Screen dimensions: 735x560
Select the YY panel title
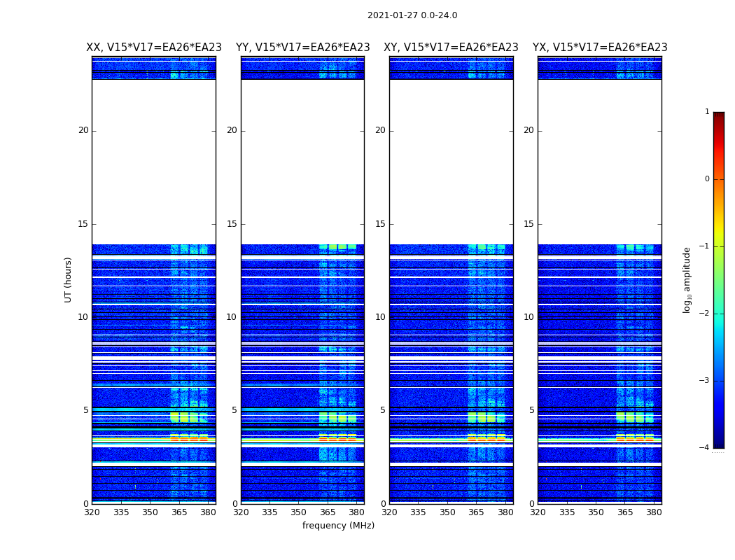[x=302, y=48]
